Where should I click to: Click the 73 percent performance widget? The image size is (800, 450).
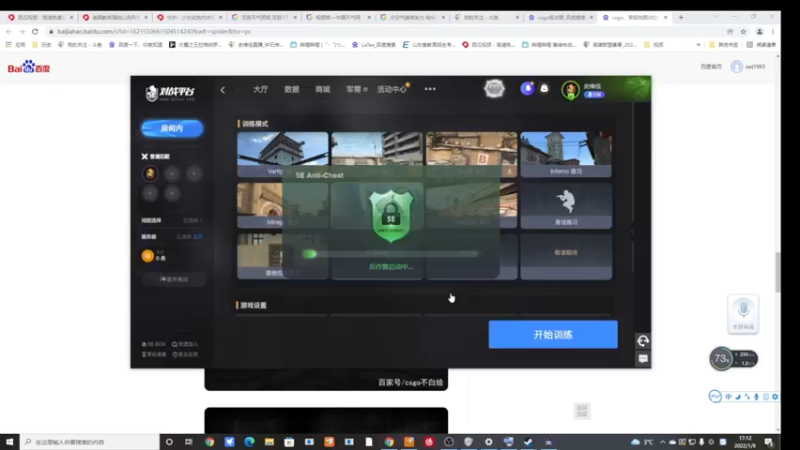pos(733,359)
